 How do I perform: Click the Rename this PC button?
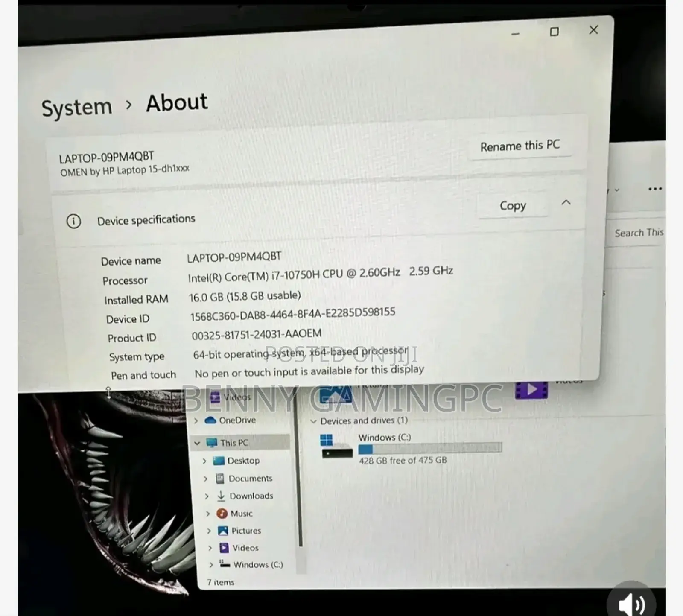pos(520,146)
